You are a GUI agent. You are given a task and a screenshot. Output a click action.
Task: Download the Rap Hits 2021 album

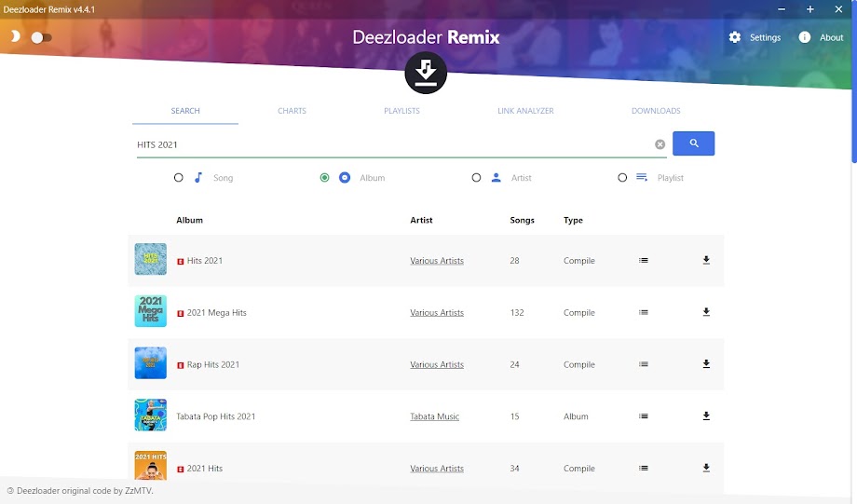[706, 364]
